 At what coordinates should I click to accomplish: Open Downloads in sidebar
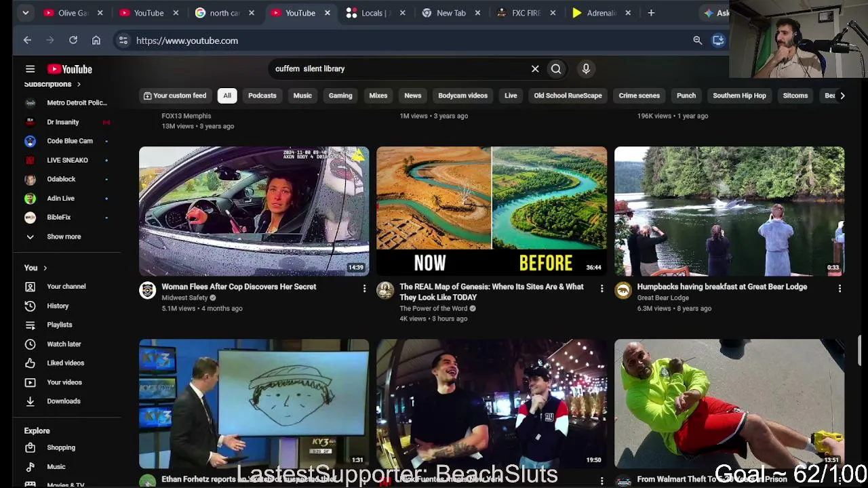coord(64,401)
